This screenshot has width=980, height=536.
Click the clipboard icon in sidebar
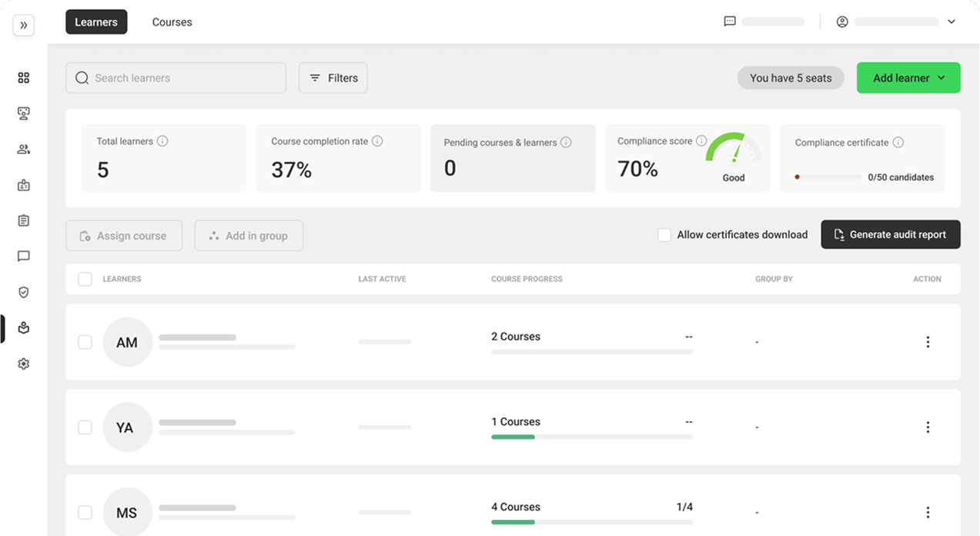23,221
